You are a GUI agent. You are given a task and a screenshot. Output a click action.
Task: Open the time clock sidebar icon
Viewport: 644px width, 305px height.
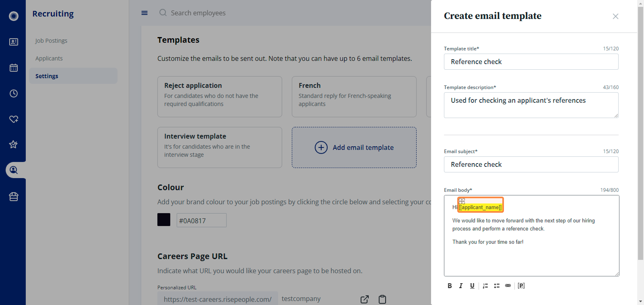13,93
